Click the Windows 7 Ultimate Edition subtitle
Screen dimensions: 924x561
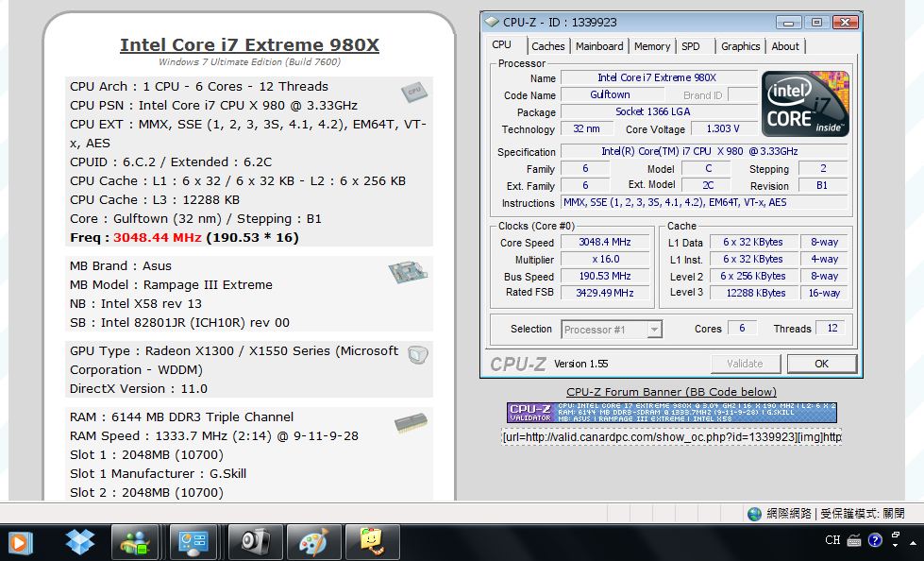[249, 62]
